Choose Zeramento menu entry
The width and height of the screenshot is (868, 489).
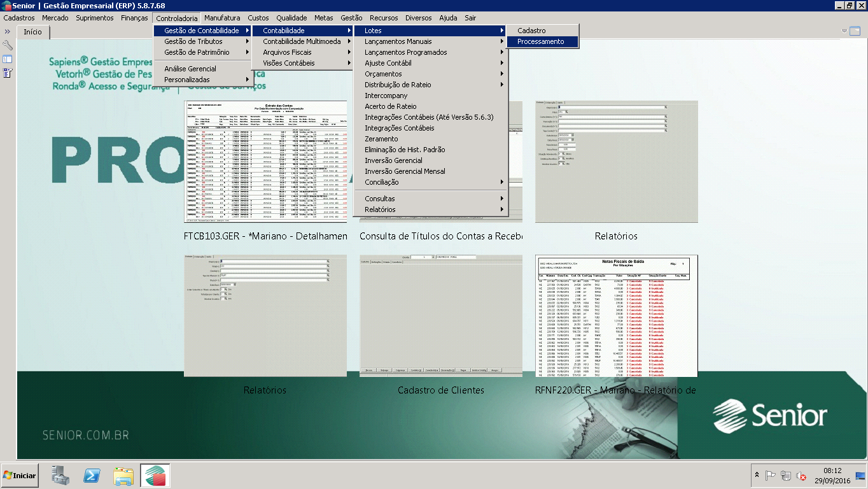(x=430, y=139)
